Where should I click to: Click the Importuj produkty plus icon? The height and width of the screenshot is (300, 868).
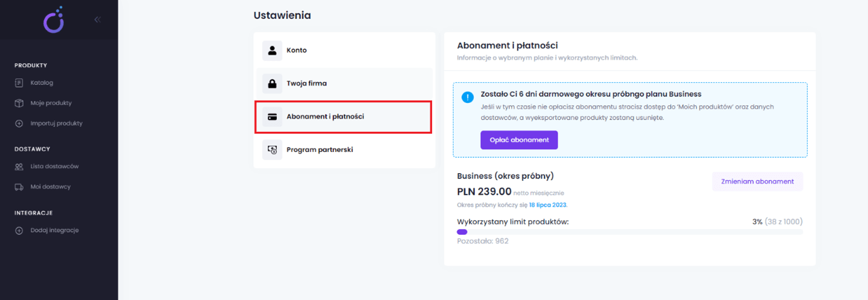click(x=19, y=124)
